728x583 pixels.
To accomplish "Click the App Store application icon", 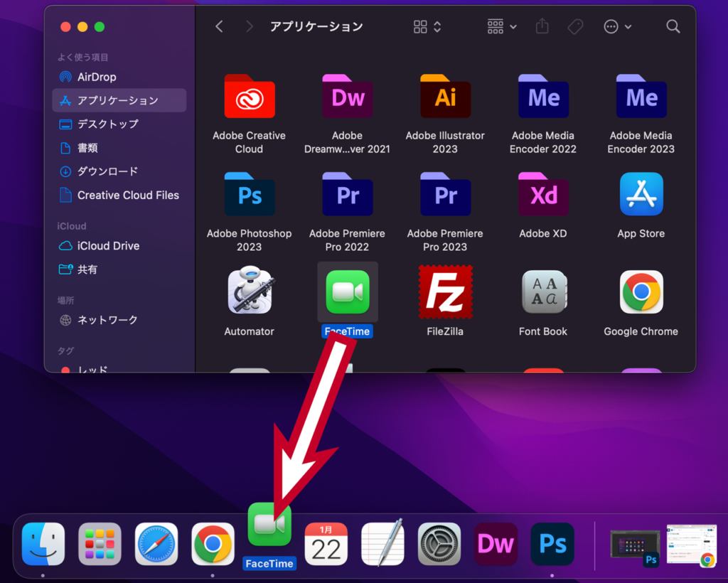I will coord(641,194).
